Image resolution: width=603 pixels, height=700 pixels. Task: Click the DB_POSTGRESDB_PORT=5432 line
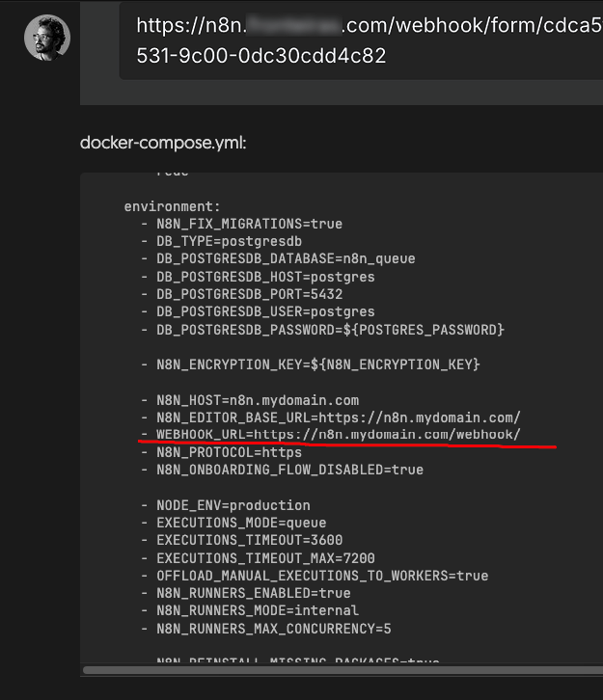pos(249,294)
